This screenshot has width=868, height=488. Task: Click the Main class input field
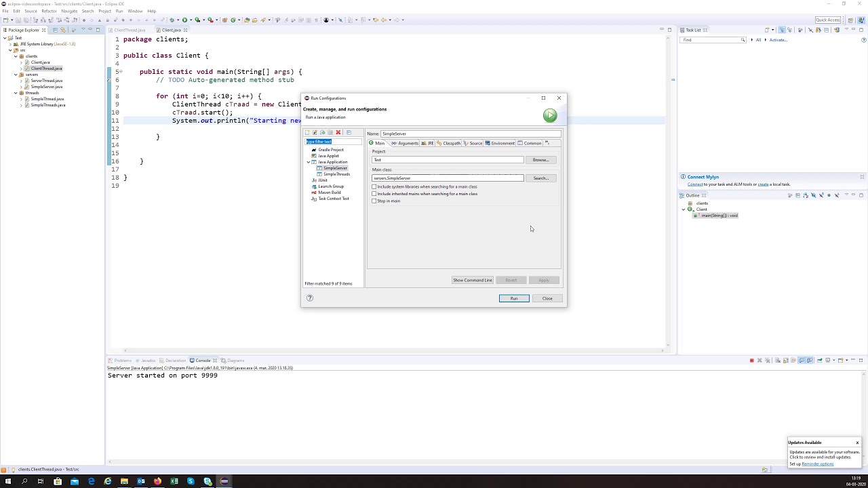[x=448, y=178]
